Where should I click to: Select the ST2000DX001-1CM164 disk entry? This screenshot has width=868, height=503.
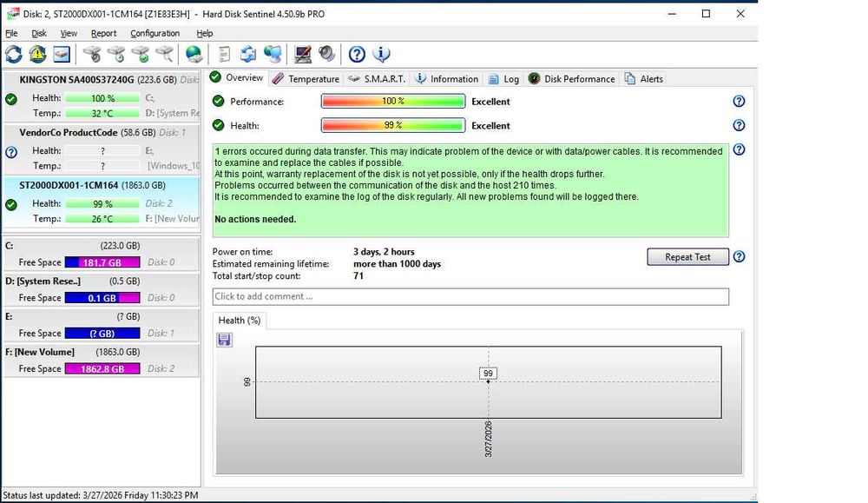coord(102,202)
